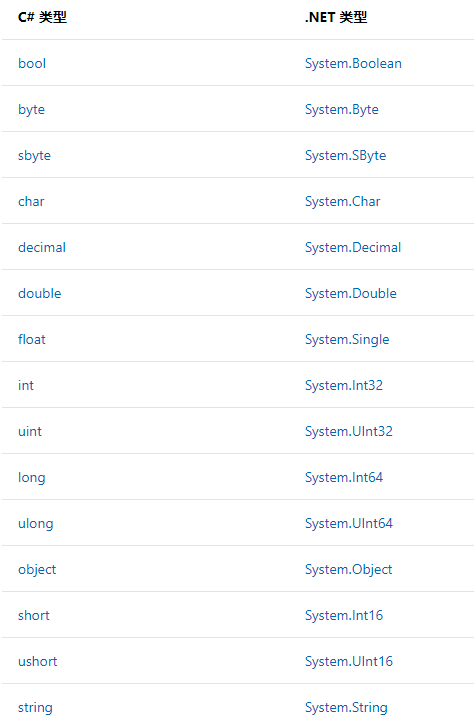Click the System.UInt16 link
The height and width of the screenshot is (727, 474).
348,662
